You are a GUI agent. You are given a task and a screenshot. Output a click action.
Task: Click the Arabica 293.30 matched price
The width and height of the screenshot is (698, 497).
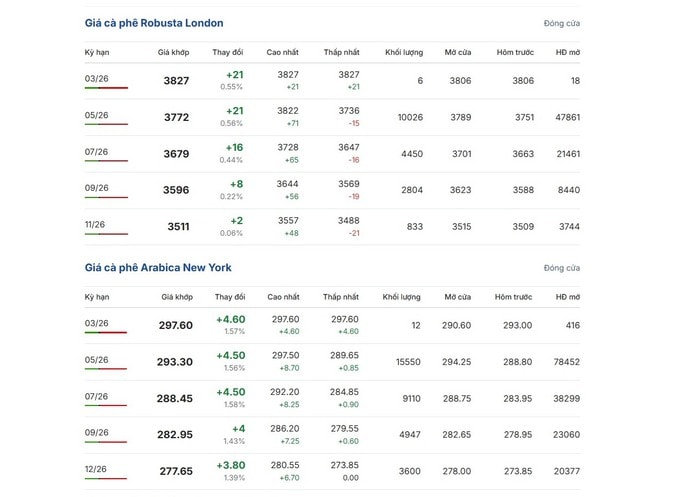click(x=176, y=362)
